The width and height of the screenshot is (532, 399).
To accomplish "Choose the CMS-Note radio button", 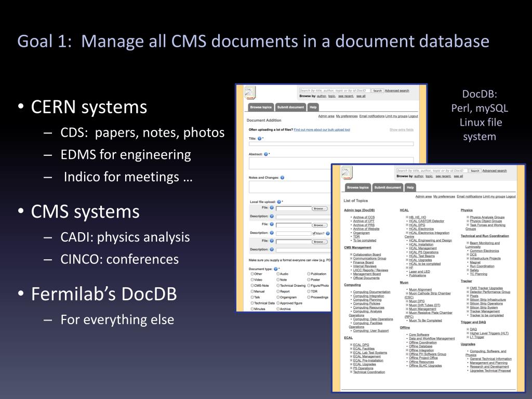I will pyautogui.click(x=252, y=285).
